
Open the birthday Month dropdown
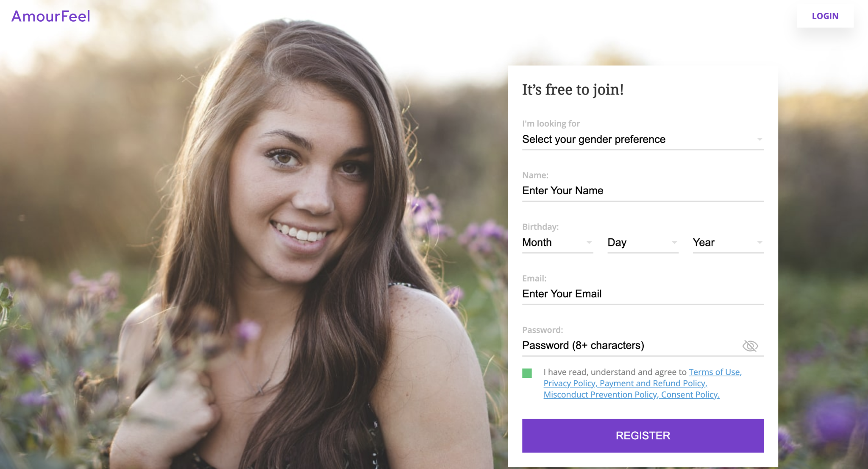(x=557, y=243)
